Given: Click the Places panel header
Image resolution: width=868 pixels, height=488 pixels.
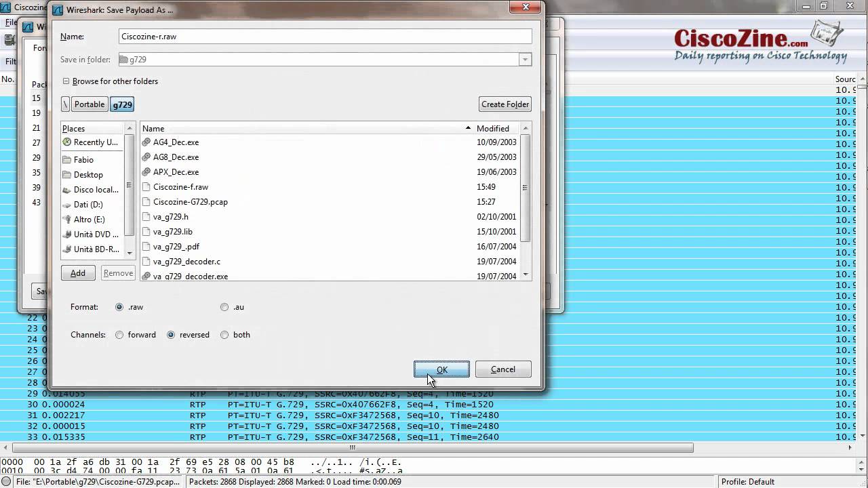Looking at the screenshot, I should tap(92, 128).
